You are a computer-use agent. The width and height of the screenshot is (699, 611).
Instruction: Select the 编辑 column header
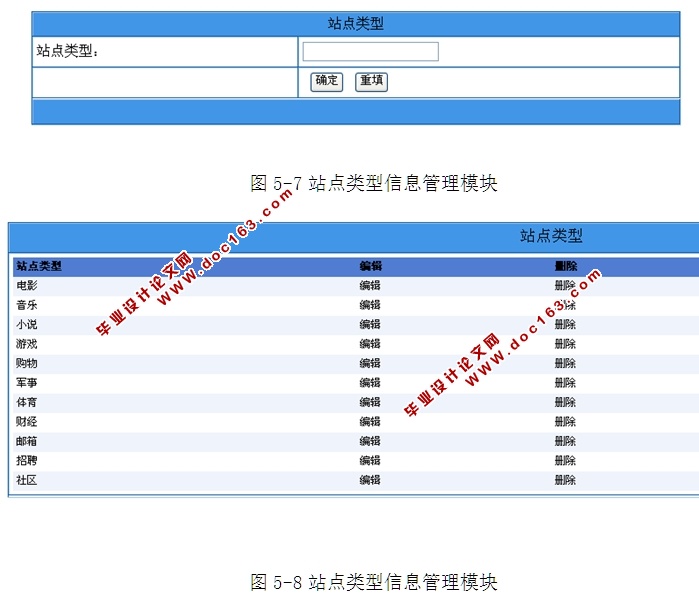371,266
